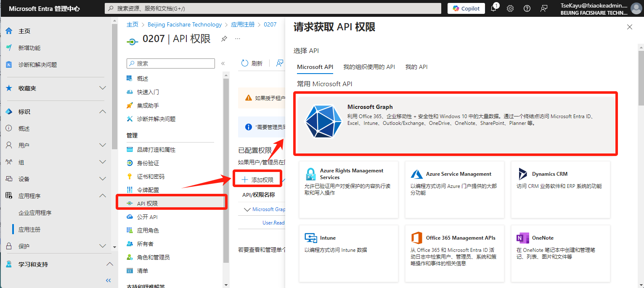This screenshot has width=644, height=288.
Task: Open Beijing Facishare Technology breadcrumb
Action: (185, 24)
